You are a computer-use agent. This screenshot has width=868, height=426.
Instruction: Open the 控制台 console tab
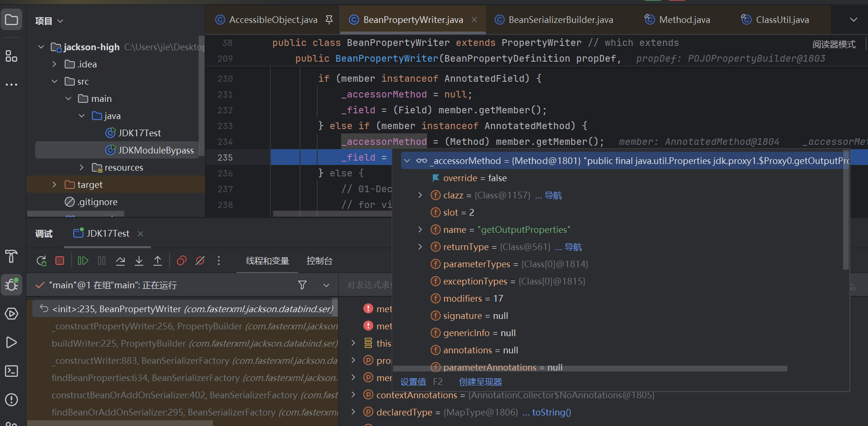320,261
